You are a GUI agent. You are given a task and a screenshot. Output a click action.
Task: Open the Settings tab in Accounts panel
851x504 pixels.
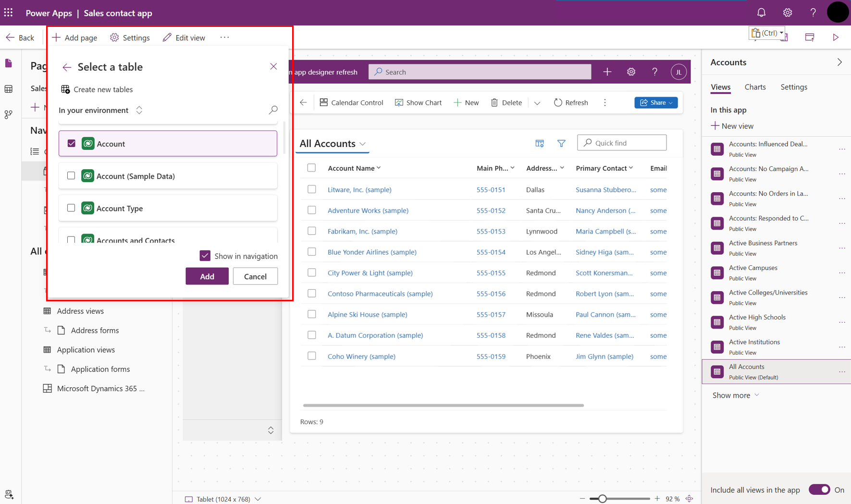(793, 87)
